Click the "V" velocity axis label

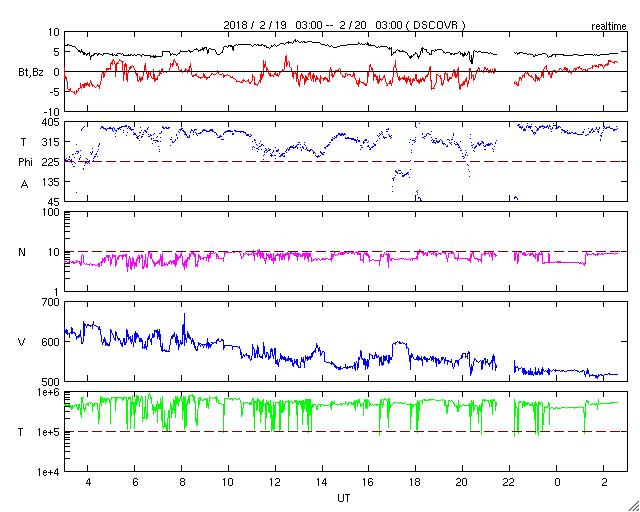click(22, 342)
